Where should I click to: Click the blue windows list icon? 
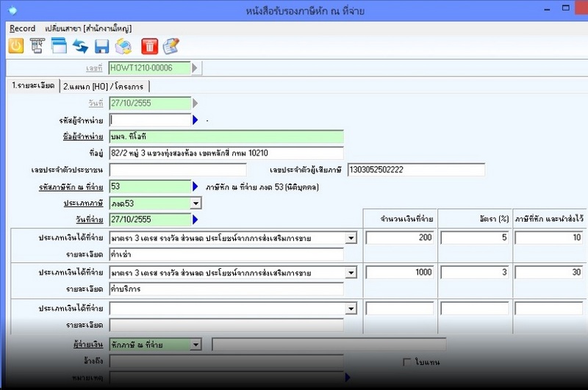(x=59, y=46)
